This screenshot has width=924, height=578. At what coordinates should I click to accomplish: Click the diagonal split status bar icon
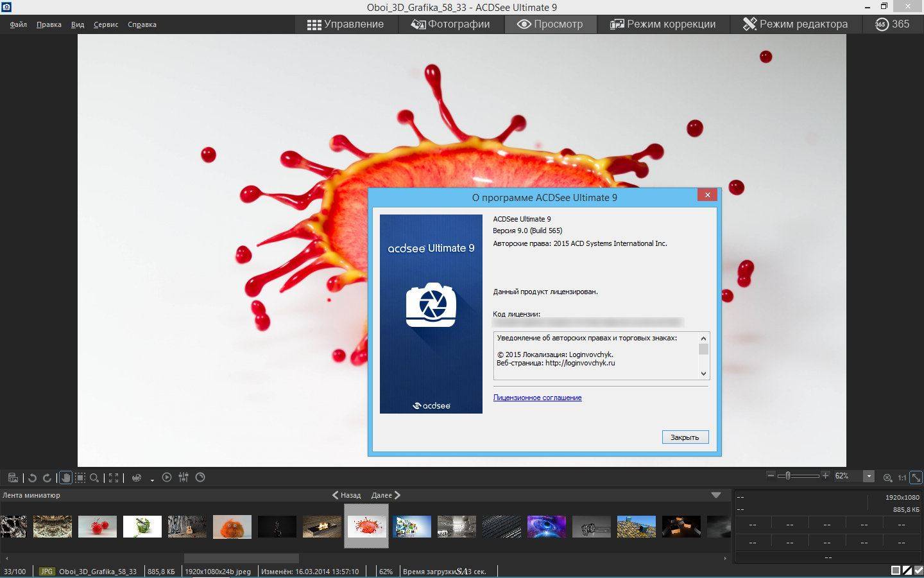tap(907, 570)
